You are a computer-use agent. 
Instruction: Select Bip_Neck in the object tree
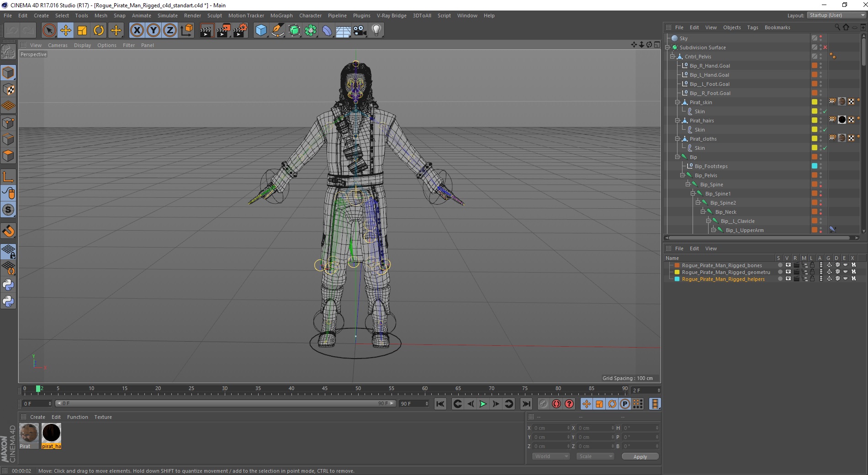(725, 212)
